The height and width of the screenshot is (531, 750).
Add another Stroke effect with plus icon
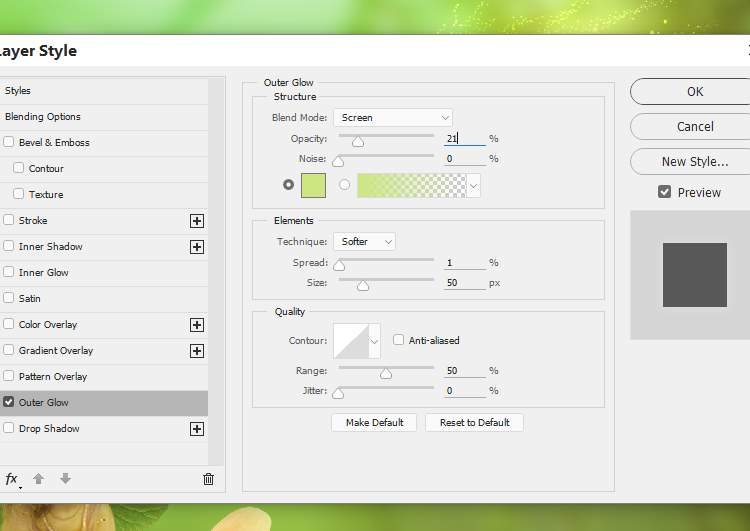pos(197,221)
